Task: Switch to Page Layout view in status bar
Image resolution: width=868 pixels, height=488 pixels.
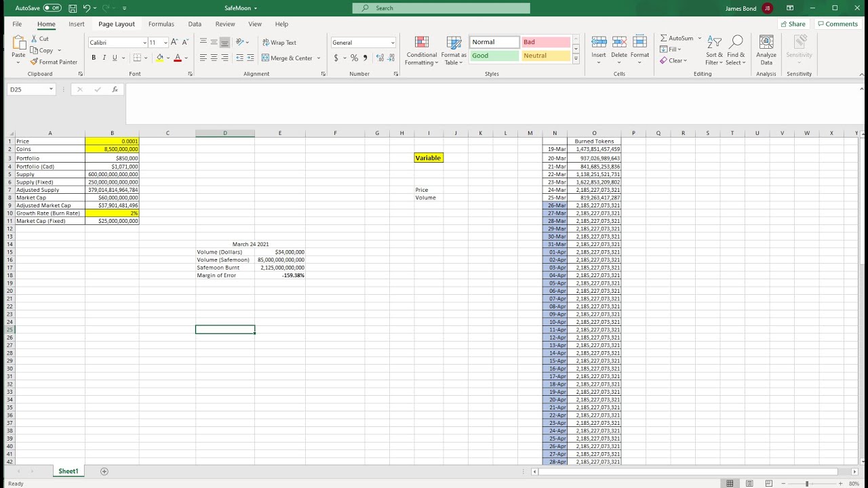Action: tap(749, 483)
